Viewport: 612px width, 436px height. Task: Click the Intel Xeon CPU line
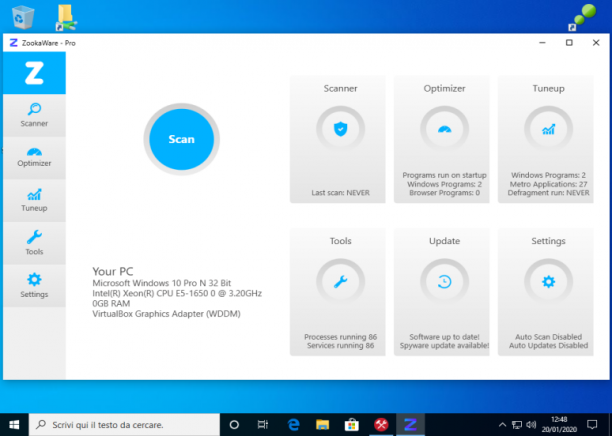pos(177,294)
